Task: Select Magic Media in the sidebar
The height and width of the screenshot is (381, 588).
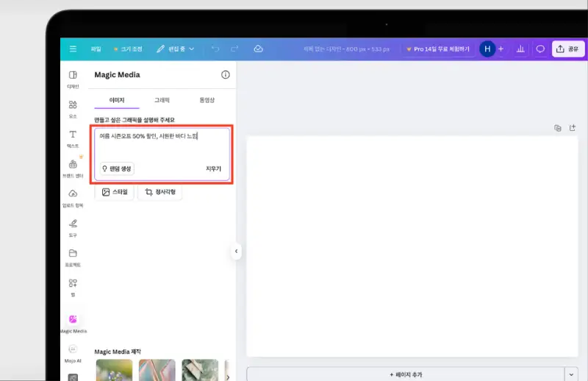Action: (x=73, y=324)
